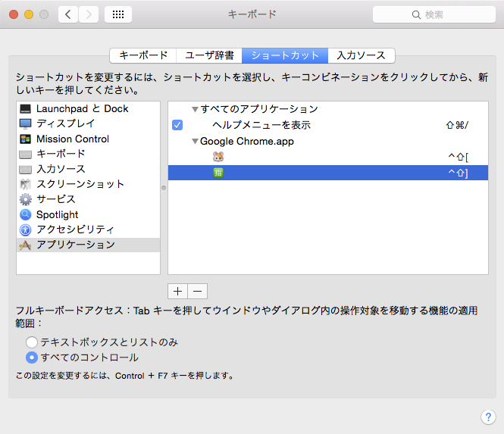
Task: Click the ^⇧] key combination
Action: 458,173
